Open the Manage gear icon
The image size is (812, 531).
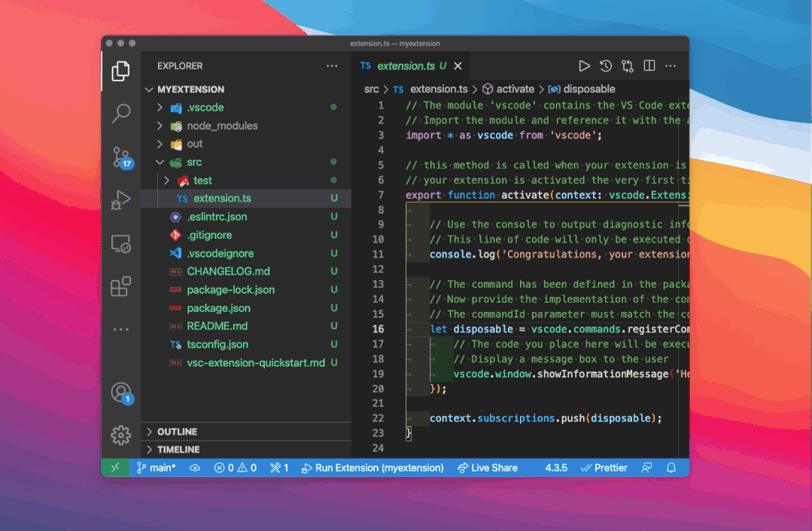tap(120, 435)
